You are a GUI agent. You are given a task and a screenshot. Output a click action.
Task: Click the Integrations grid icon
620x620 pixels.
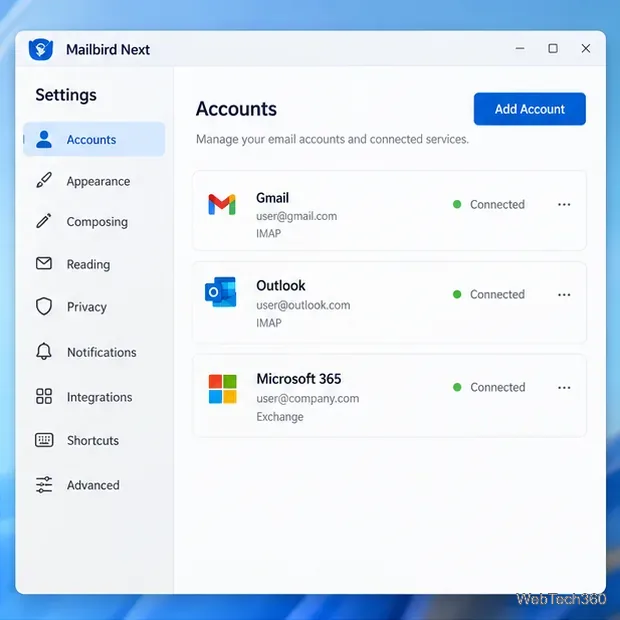pos(44,396)
